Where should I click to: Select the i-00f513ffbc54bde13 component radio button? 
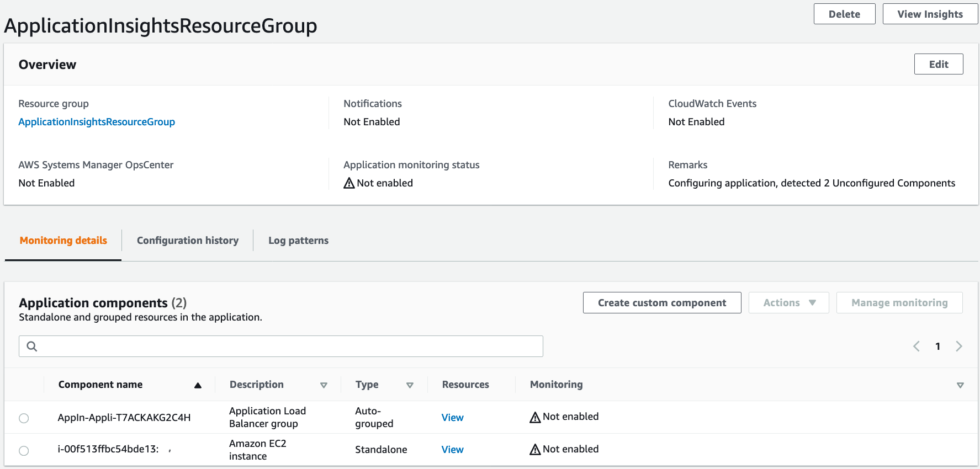[x=24, y=451]
